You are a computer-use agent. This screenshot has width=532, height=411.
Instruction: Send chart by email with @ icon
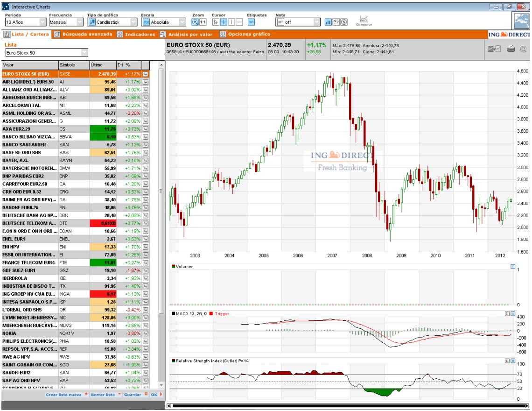[524, 49]
